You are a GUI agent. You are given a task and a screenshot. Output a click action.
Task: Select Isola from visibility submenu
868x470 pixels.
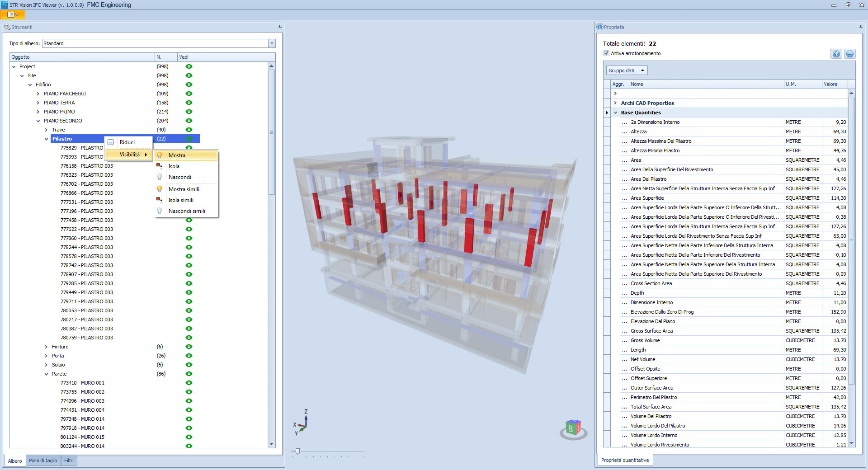[186, 166]
